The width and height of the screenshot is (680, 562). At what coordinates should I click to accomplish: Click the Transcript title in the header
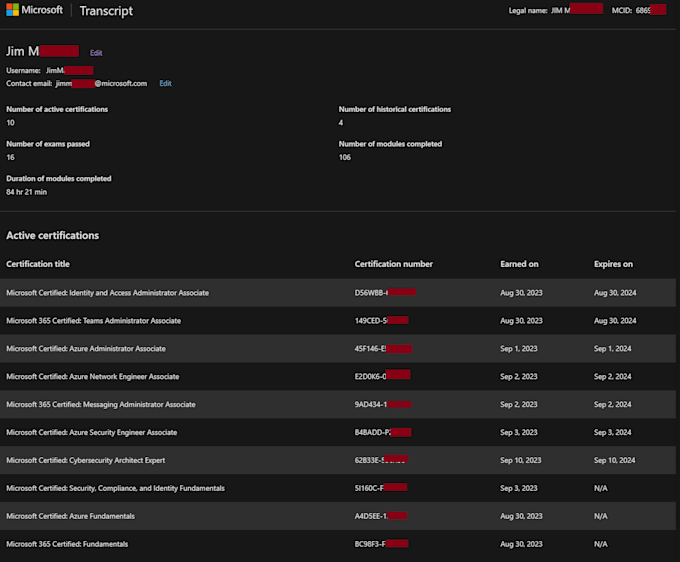(106, 11)
